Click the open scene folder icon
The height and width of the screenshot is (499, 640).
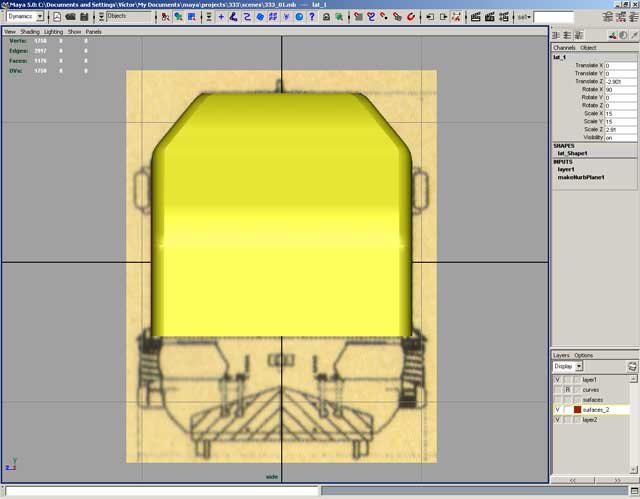pyautogui.click(x=70, y=17)
